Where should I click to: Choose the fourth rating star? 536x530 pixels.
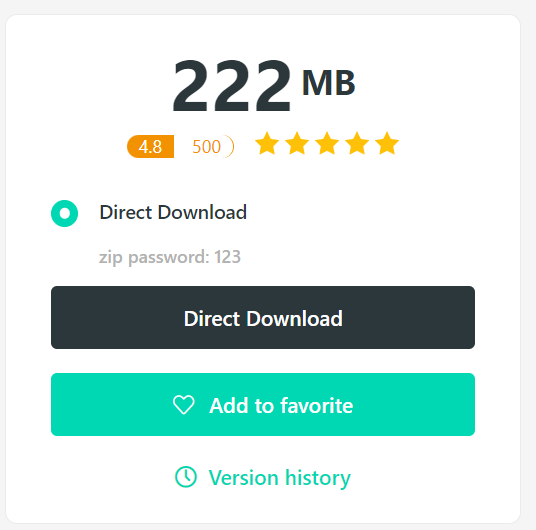pos(357,143)
